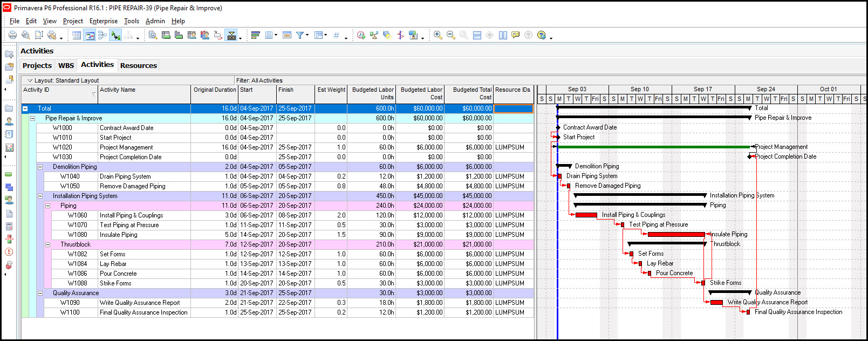The width and height of the screenshot is (868, 341).
Task: Click the Zoom In magnifier icon
Action: [x=438, y=35]
